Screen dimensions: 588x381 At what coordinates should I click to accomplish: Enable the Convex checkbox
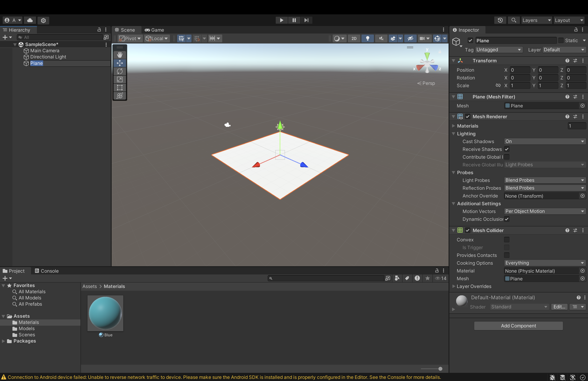[507, 240]
